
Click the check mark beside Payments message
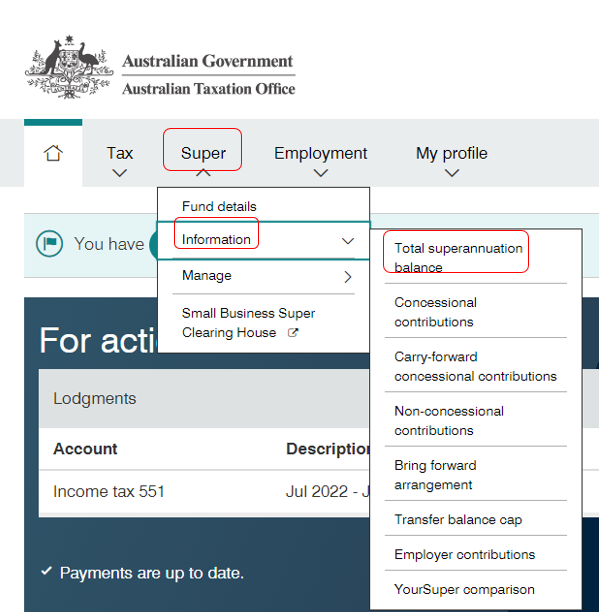(x=46, y=571)
